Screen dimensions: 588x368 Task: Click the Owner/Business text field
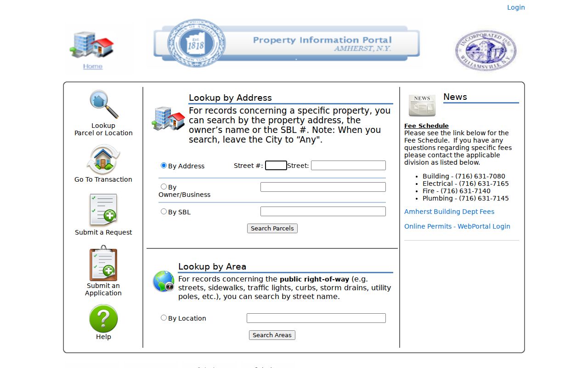[323, 187]
